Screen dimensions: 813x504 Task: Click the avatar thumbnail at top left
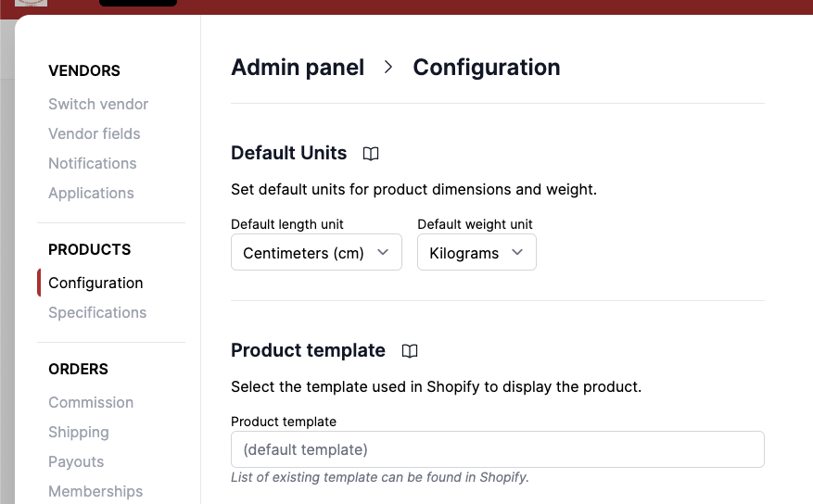coord(31,4)
